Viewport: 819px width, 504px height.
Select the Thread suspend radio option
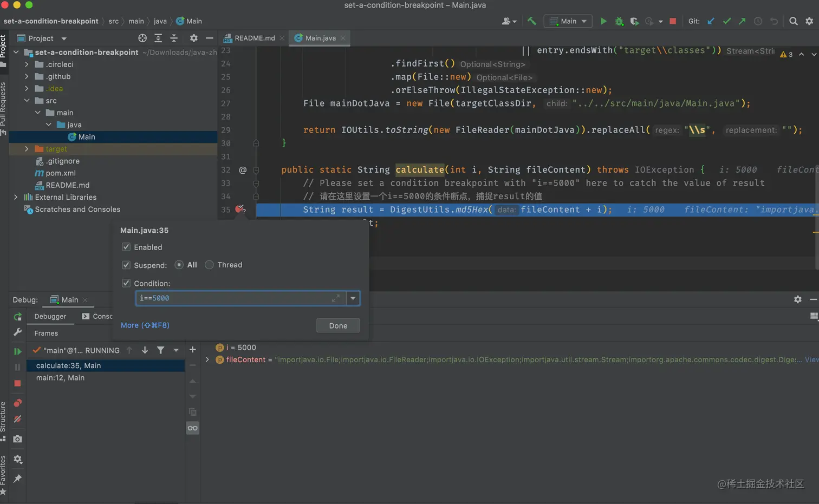coord(209,265)
